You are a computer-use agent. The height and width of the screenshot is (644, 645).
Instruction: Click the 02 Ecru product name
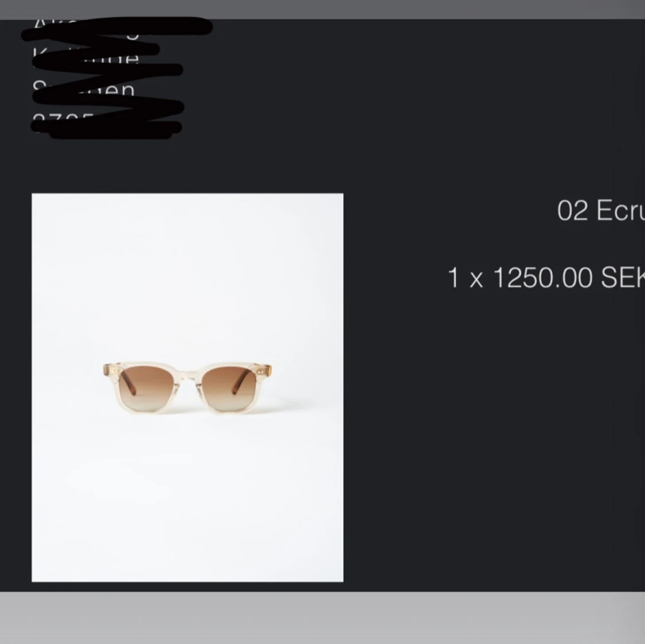point(601,210)
